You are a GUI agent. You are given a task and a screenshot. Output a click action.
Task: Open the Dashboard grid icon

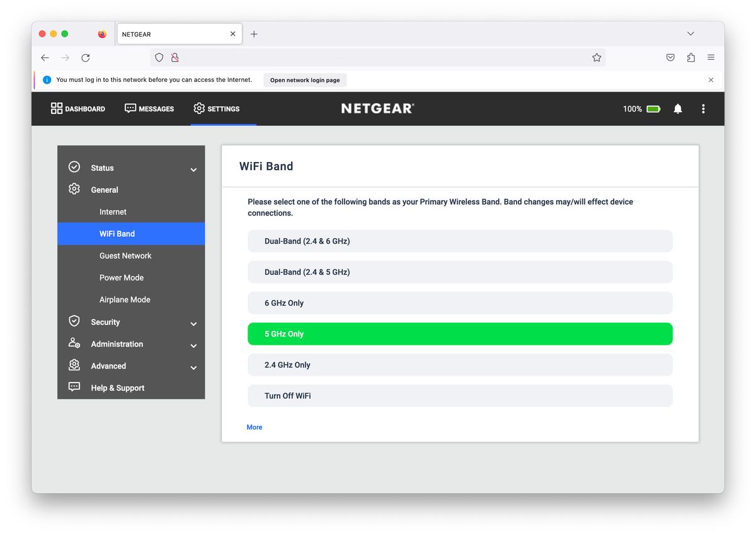[57, 108]
